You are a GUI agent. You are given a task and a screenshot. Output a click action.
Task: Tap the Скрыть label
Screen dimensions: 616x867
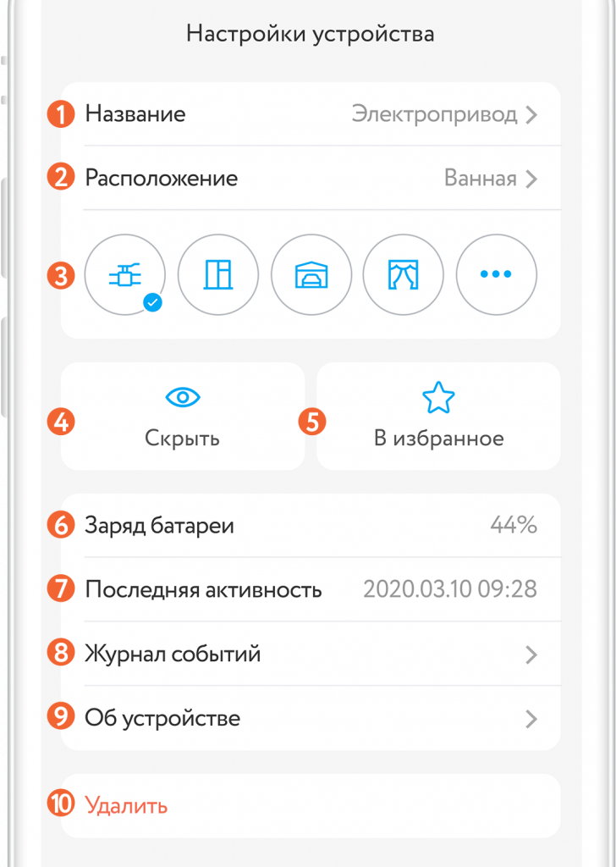(x=183, y=439)
